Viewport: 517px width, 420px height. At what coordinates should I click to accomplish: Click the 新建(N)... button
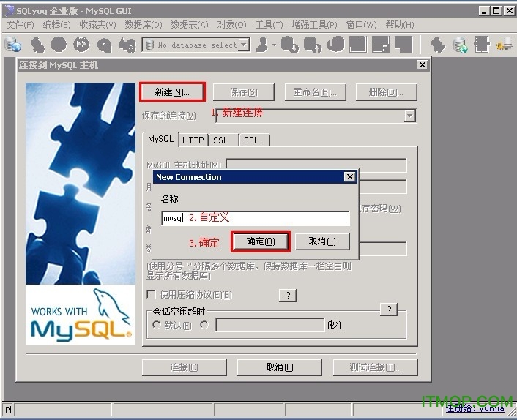point(172,92)
